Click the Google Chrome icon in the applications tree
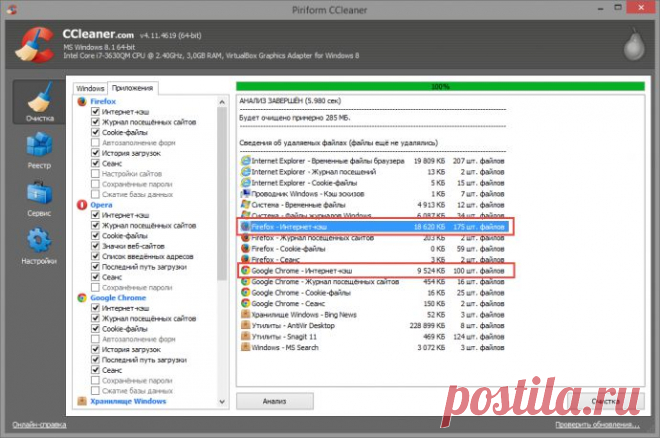The image size is (660, 438). pos(82,298)
